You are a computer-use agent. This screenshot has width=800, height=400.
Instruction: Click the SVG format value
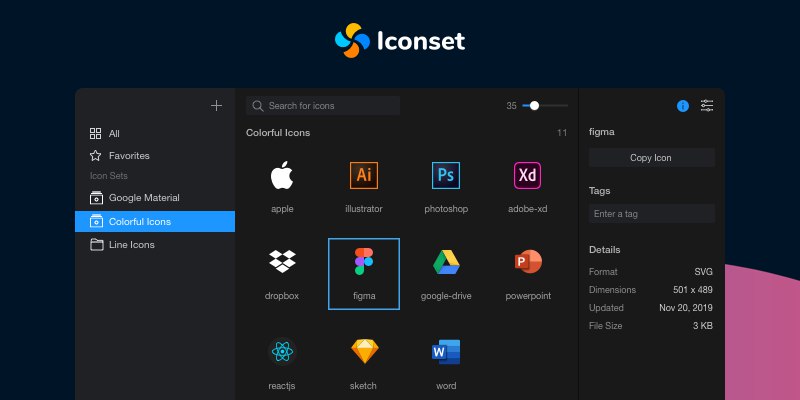point(703,272)
